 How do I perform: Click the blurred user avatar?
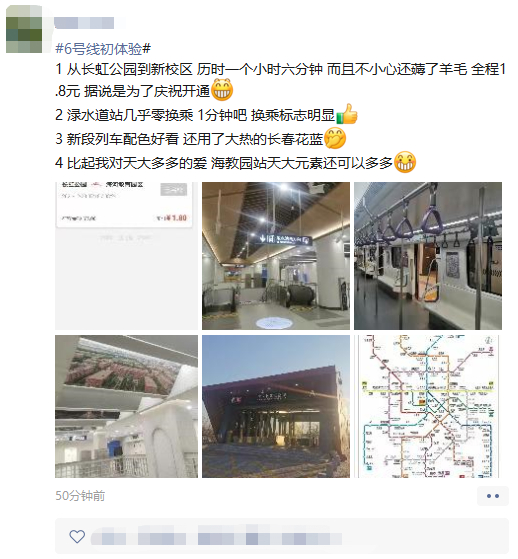tap(24, 29)
